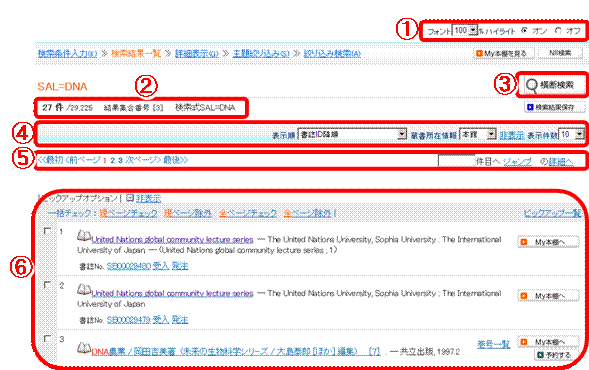Go to 詳細表示 breadcrumb step
The height and width of the screenshot is (370, 589).
197,53
